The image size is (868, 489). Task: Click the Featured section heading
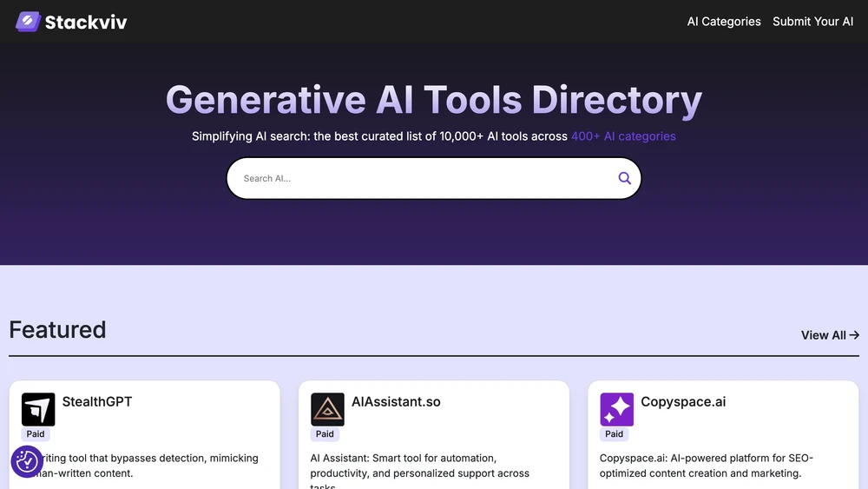(57, 330)
